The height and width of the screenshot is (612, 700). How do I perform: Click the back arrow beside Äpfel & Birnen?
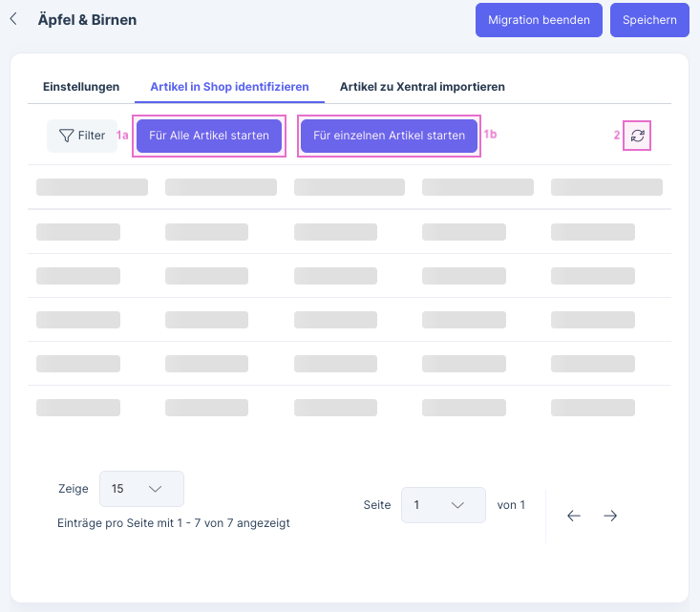point(13,19)
